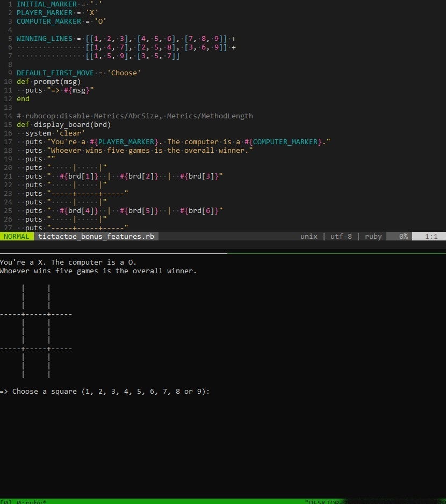Place cursor on INITIAL_MARKER constant
446x504 pixels.
(x=47, y=4)
